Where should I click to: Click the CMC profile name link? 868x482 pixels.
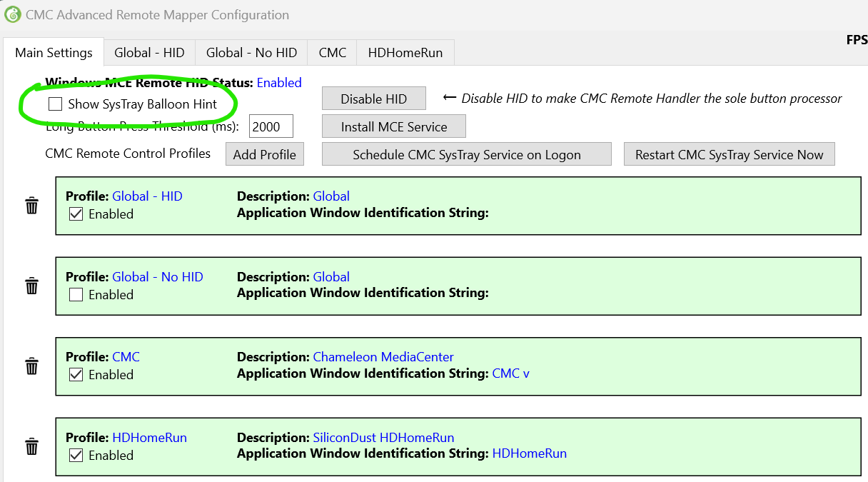click(126, 357)
